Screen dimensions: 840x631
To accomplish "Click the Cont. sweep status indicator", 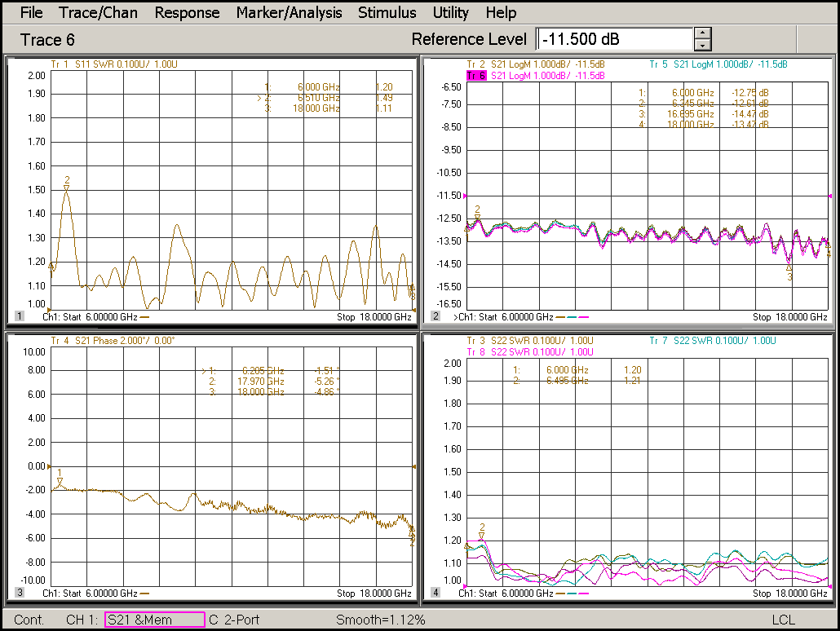I will coord(29,620).
